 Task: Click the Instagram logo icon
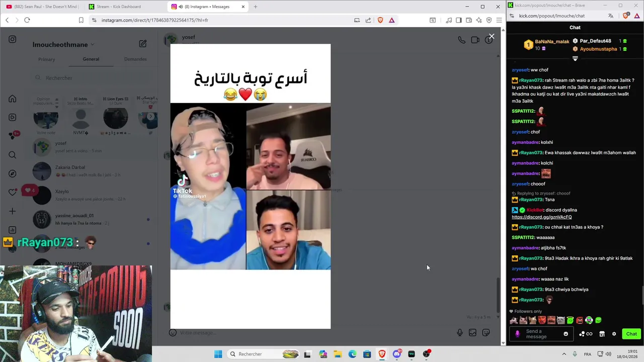[13, 39]
